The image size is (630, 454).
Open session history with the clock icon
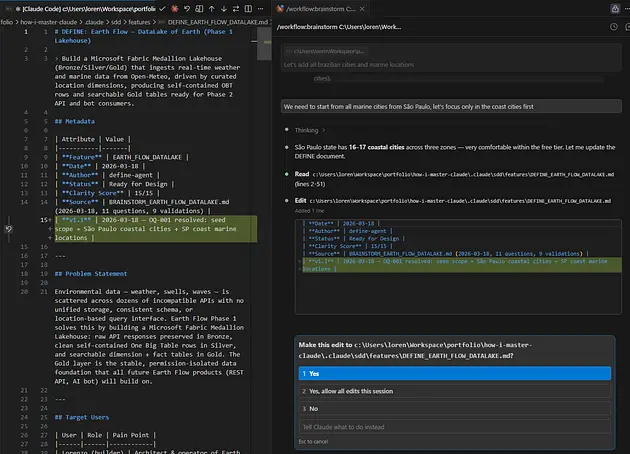coord(614,27)
